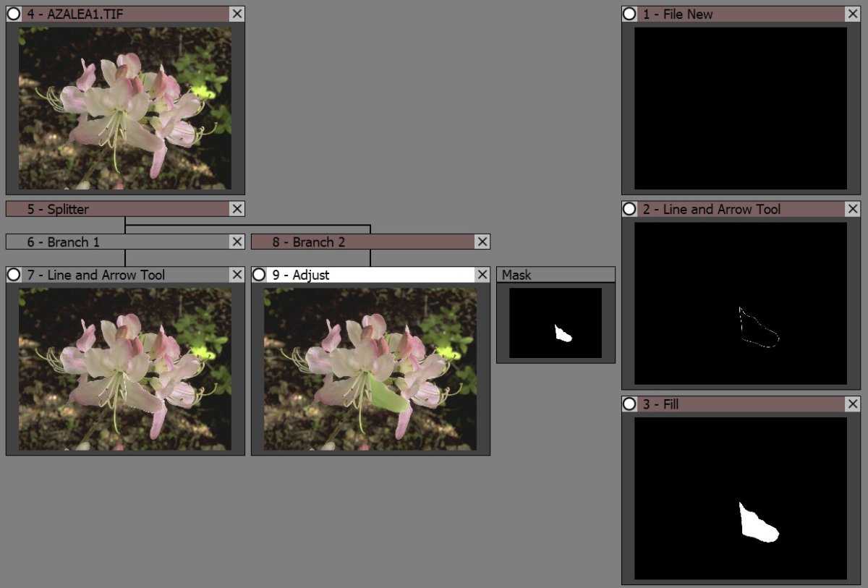Select the 3 - Fill white shape preview
The width and height of the screenshot is (868, 588).
758,525
